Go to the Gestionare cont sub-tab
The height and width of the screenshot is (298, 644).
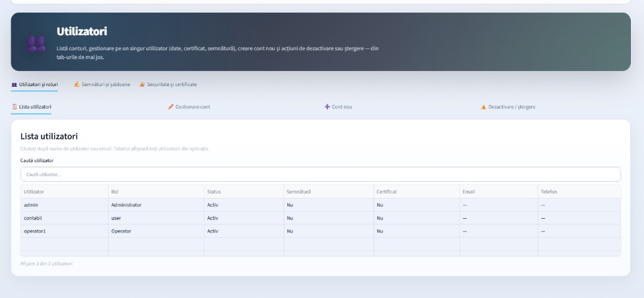click(x=189, y=107)
